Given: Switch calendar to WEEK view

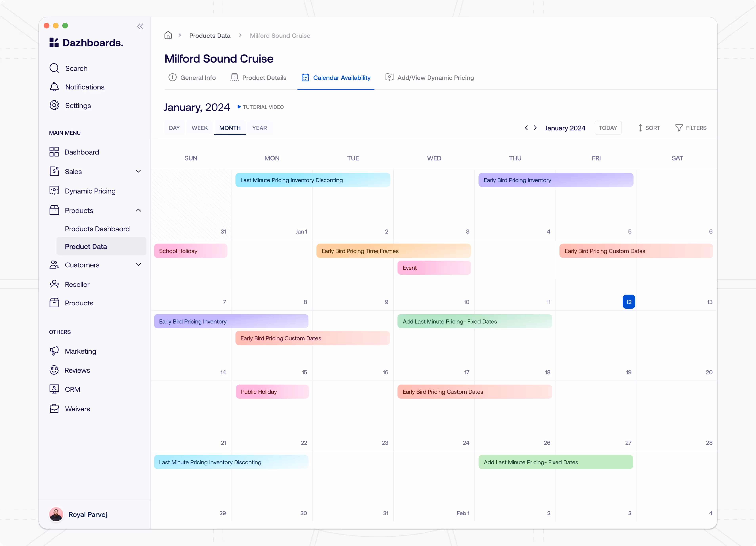Looking at the screenshot, I should (x=199, y=128).
